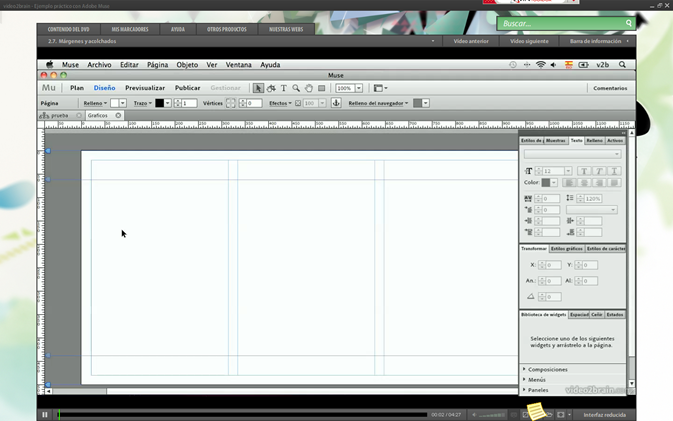Screen dimensions: 673x421
Task: Close the prueba document tab
Action: [x=79, y=115]
